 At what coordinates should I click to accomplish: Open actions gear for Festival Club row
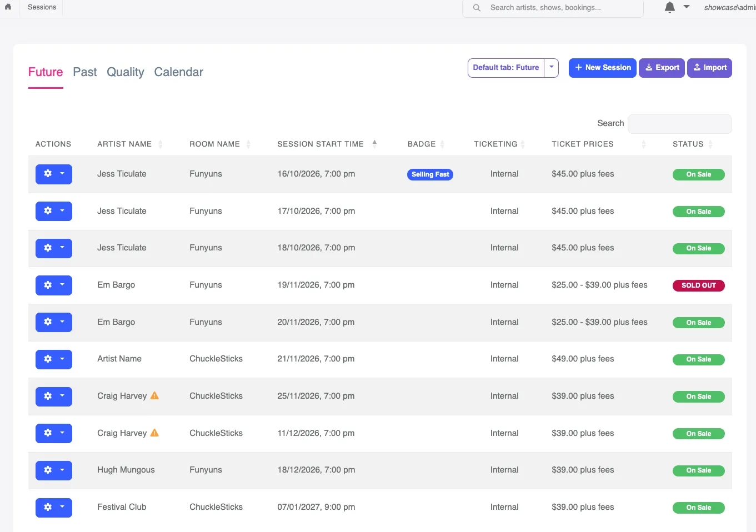point(54,508)
